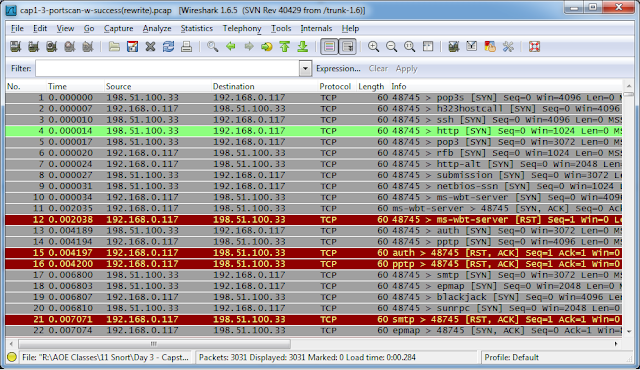Expand the filter history dropdown arrow
Screen dimensions: 640x370
305,69
